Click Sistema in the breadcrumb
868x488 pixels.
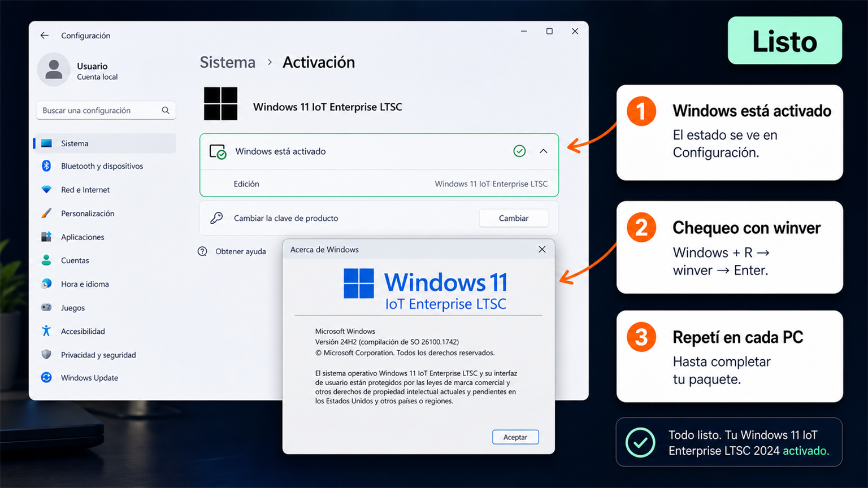pos(228,62)
